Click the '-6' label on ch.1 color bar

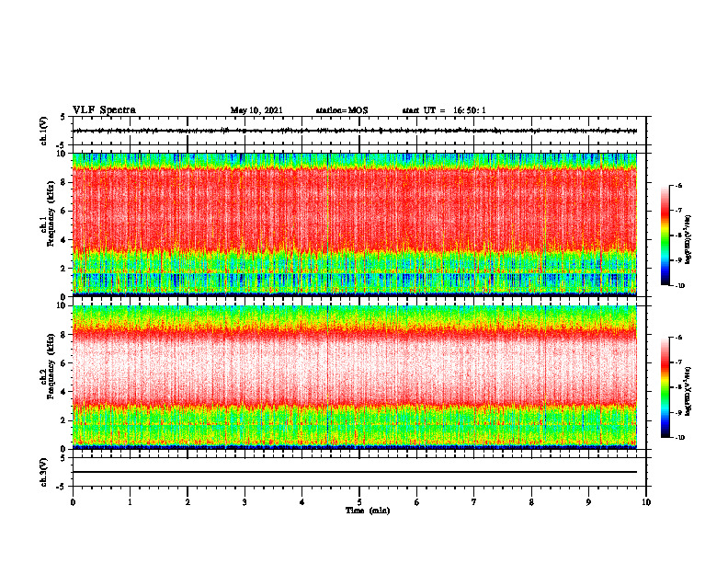click(x=678, y=186)
